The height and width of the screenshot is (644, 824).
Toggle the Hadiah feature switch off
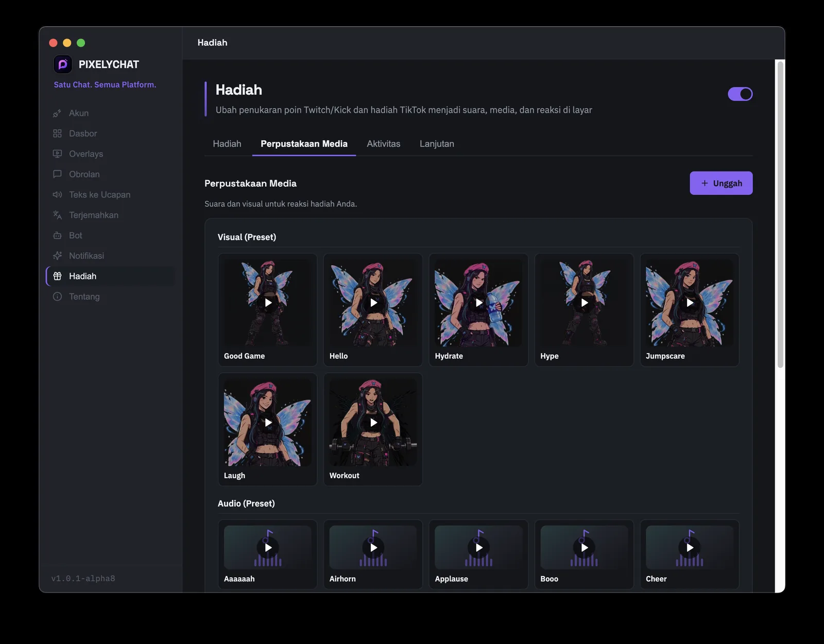[x=740, y=94]
